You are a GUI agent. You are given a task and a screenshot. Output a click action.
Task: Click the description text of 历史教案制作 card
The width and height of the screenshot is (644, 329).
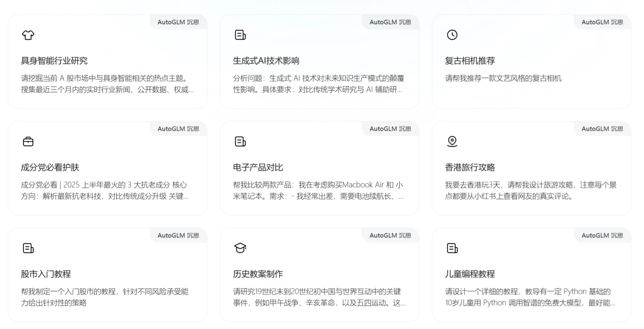[x=318, y=297]
